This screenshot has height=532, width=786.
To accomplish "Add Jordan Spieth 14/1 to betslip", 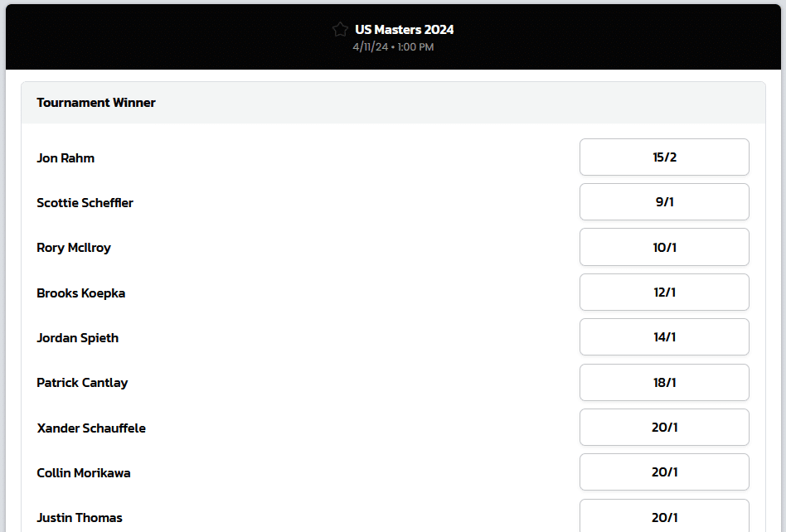I will [x=664, y=337].
